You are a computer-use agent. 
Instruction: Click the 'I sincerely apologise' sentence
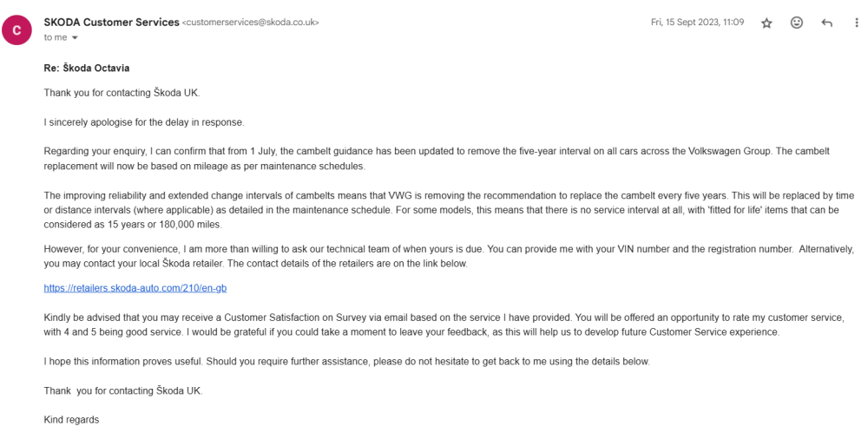coord(143,123)
